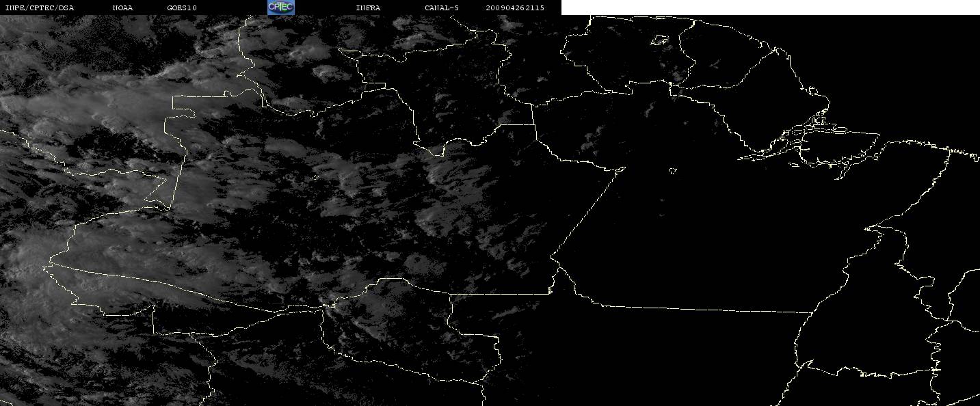Click the INPE/CPTEC/DSA header label

click(x=39, y=8)
